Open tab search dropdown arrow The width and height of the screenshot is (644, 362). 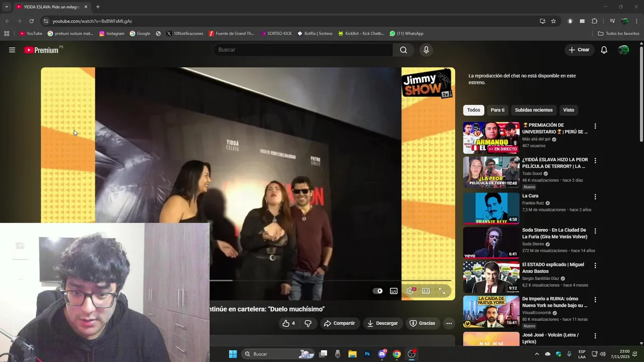tap(7, 7)
